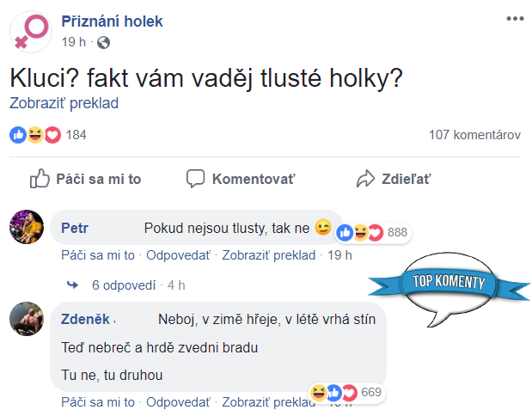Click Zobraziť preklad under the post
The width and height of the screenshot is (532, 410).
pos(64,103)
